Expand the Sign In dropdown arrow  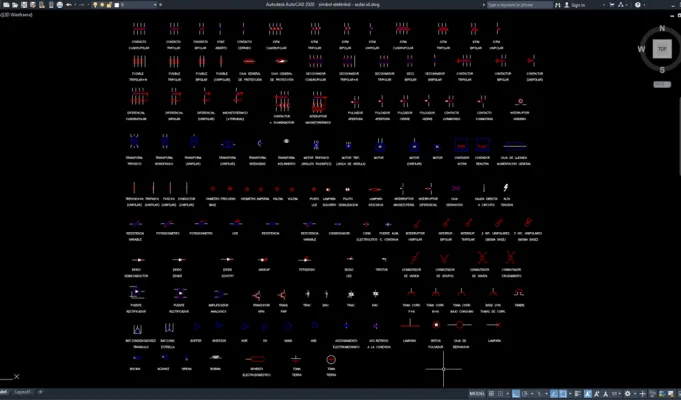coord(604,5)
